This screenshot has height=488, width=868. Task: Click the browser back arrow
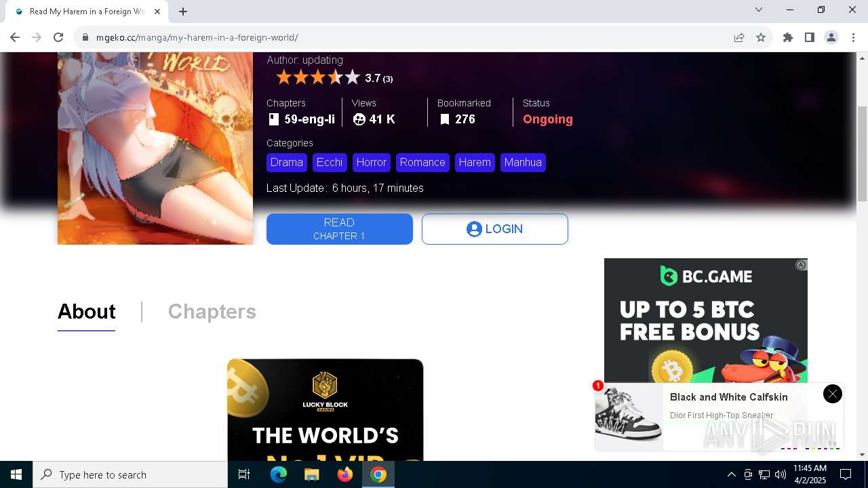[x=15, y=37]
